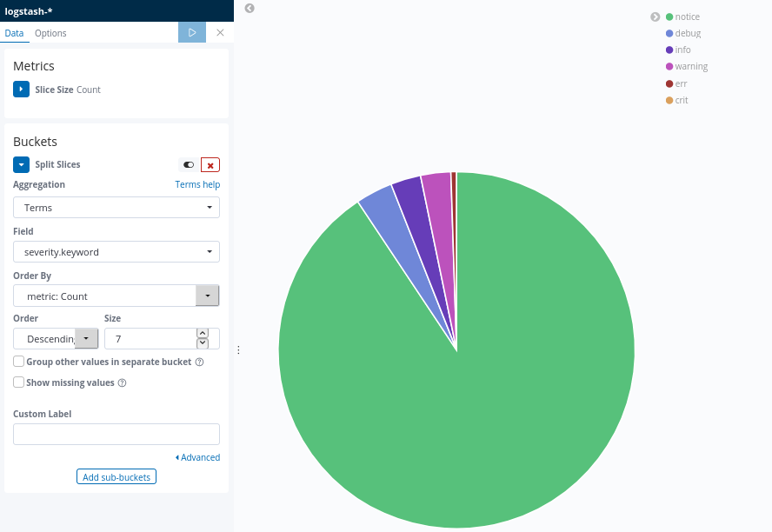
Task: Toggle legend with the arrow icon
Action: pyautogui.click(x=655, y=17)
